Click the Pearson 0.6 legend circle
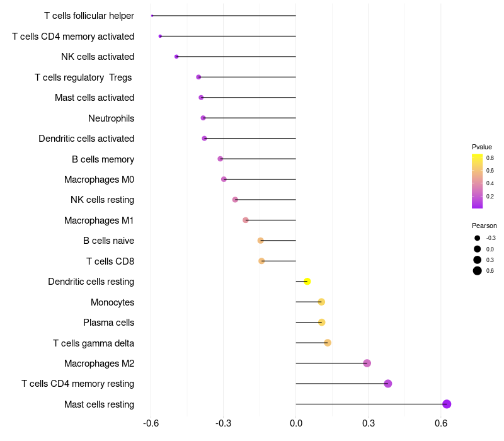Image resolution: width=504 pixels, height=441 pixels. pos(477,271)
